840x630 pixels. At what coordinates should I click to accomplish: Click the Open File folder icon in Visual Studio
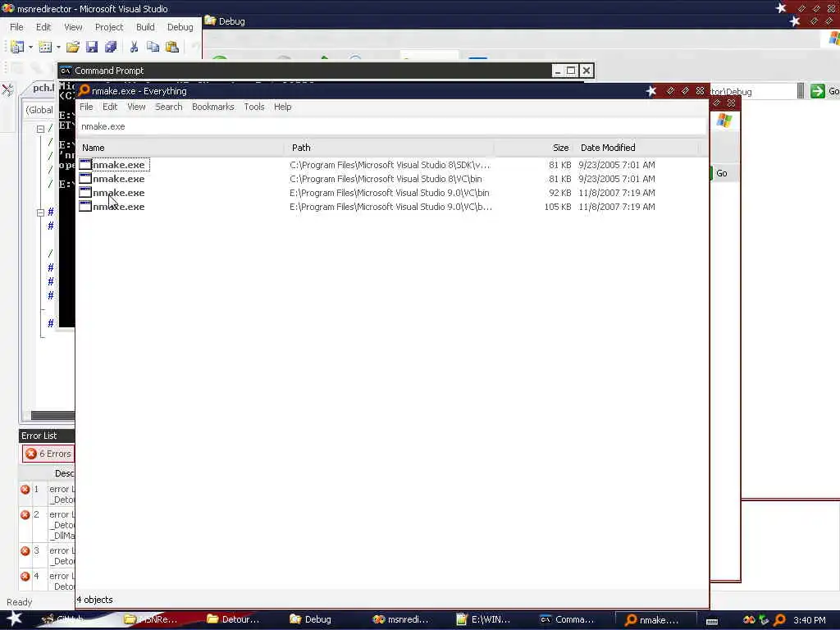[73, 47]
